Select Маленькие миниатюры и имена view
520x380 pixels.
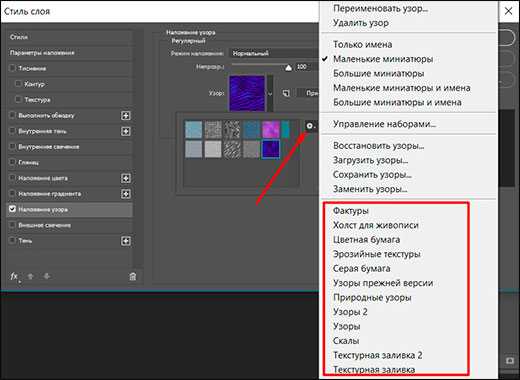click(402, 88)
